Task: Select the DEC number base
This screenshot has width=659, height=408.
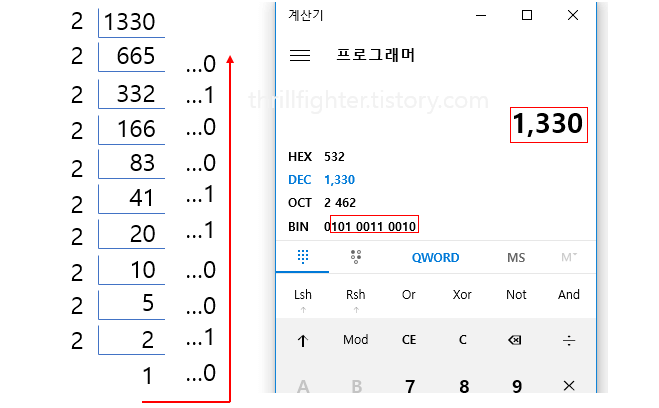Action: (x=300, y=180)
